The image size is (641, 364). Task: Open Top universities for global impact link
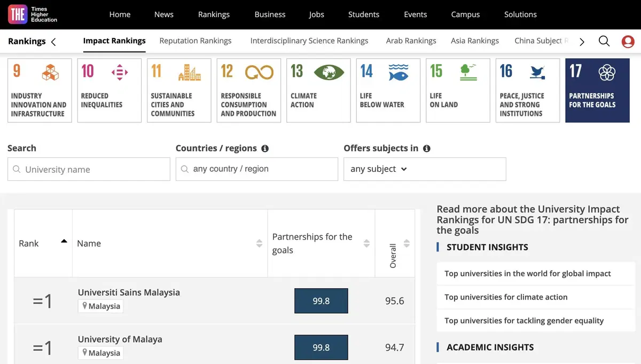(x=528, y=273)
